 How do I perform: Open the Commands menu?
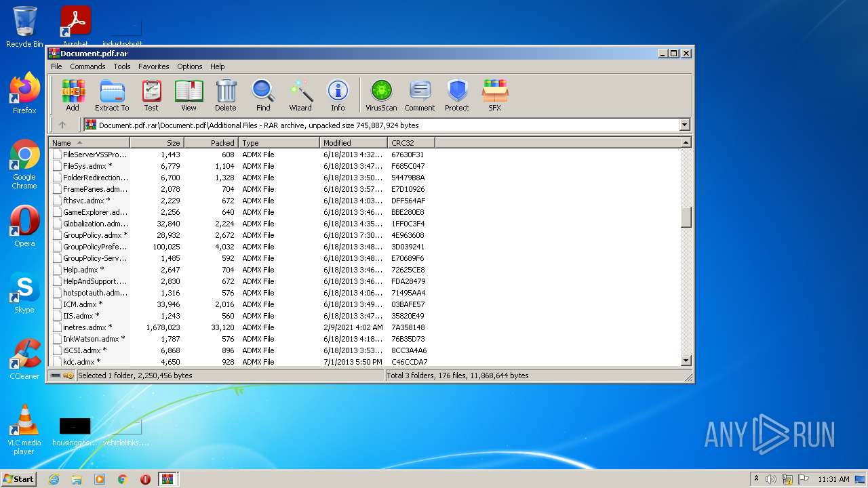click(x=87, y=66)
